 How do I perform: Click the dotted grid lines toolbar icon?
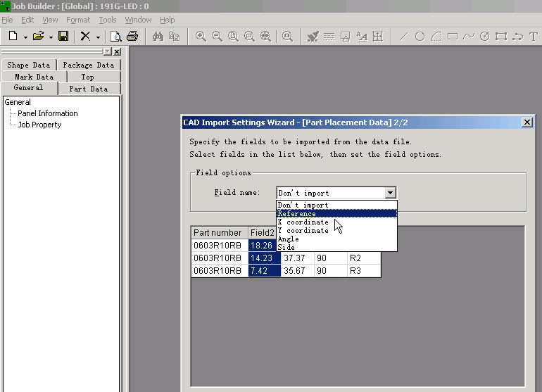click(329, 37)
